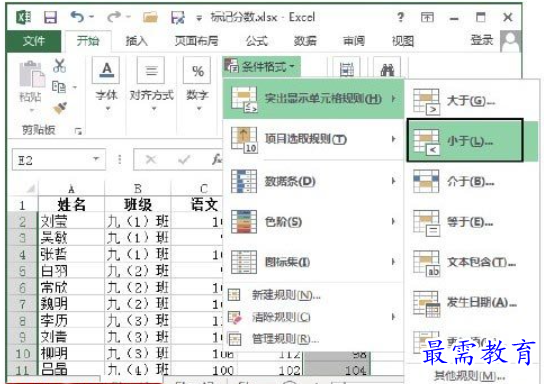
Task: Open Color Scales (色阶) submenu
Action: [x=313, y=221]
